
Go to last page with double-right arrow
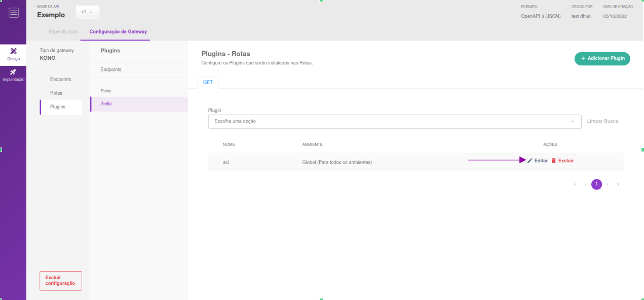click(x=618, y=184)
